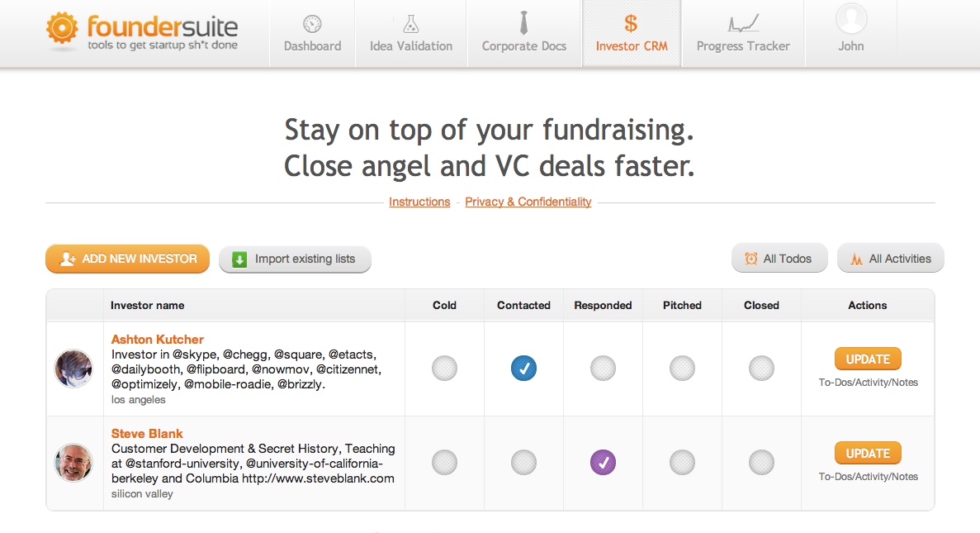Open Corporate Docs tie icon
980x533 pixels.
(x=523, y=23)
